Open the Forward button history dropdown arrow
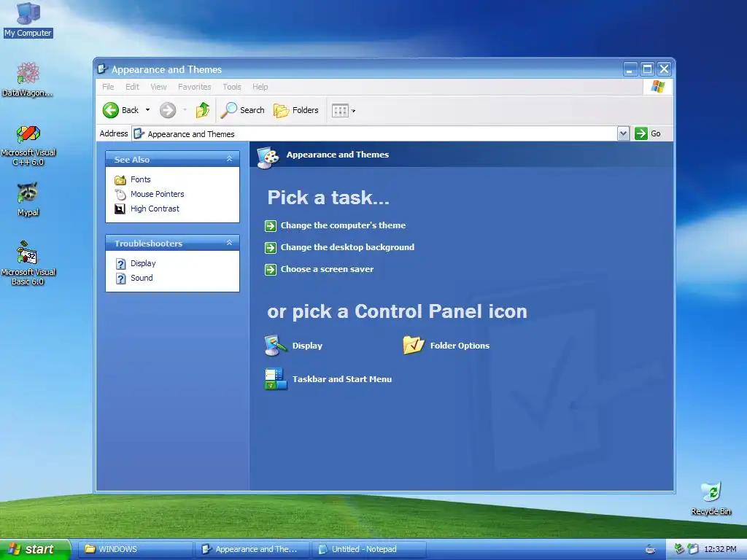 tap(185, 110)
